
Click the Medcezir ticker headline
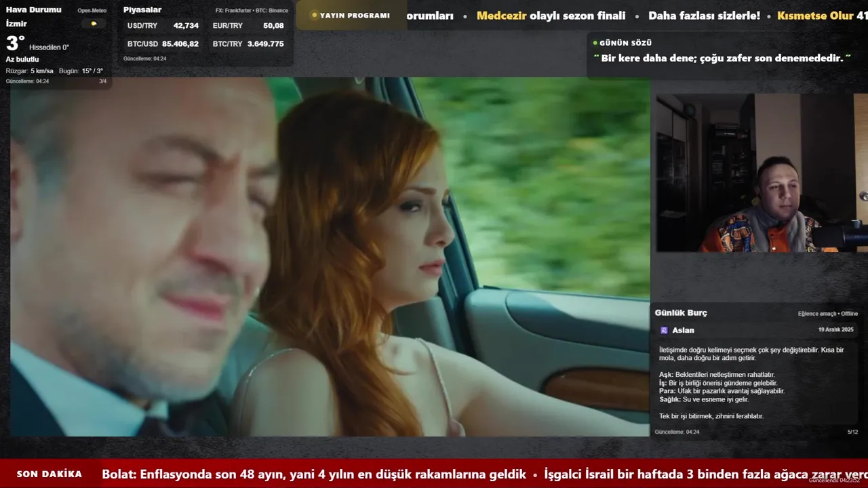[x=551, y=16]
